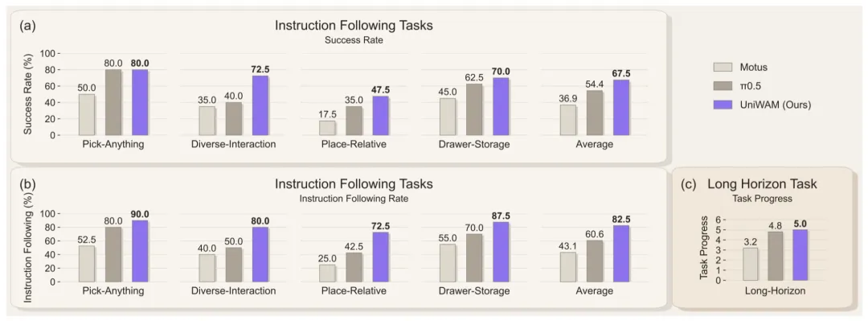Click the (a) panel marker
The image size is (868, 321).
coord(27,25)
